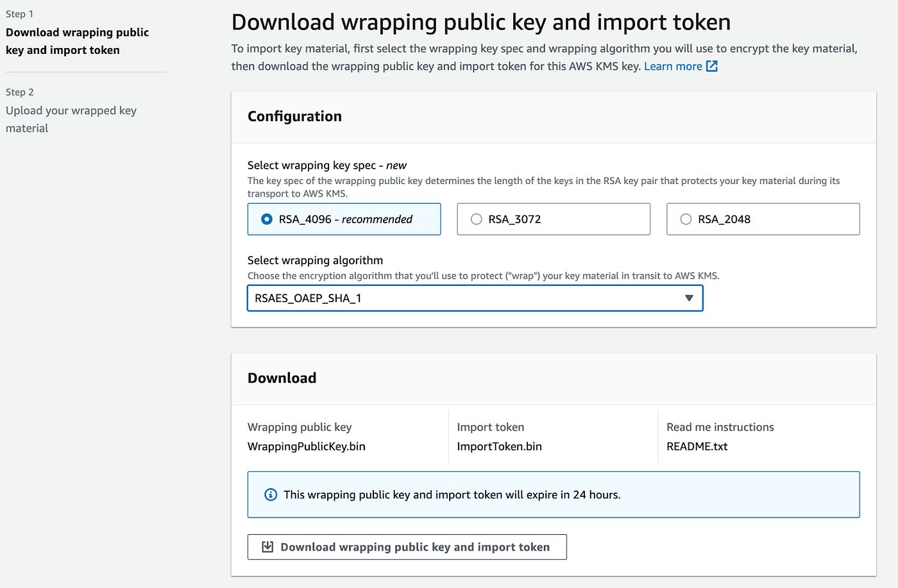Screen dimensions: 898x588
Task: Open the Learn more link
Action: pos(673,66)
